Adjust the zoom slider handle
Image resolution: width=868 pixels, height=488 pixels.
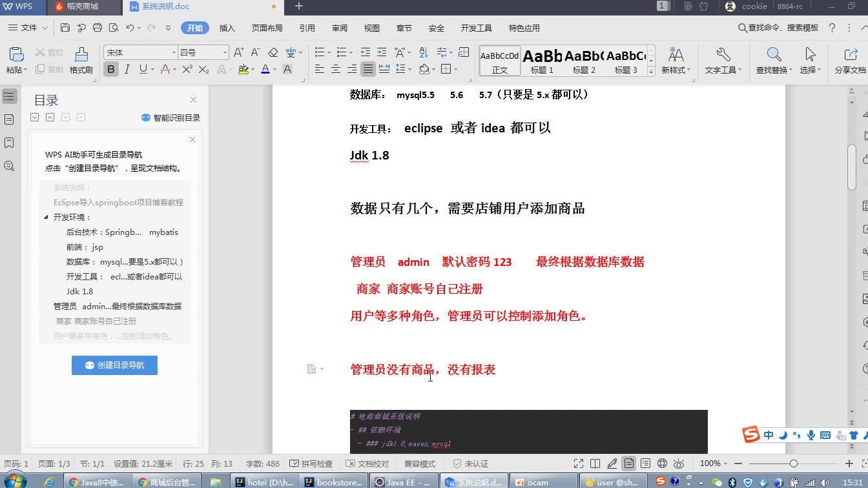pyautogui.click(x=793, y=463)
